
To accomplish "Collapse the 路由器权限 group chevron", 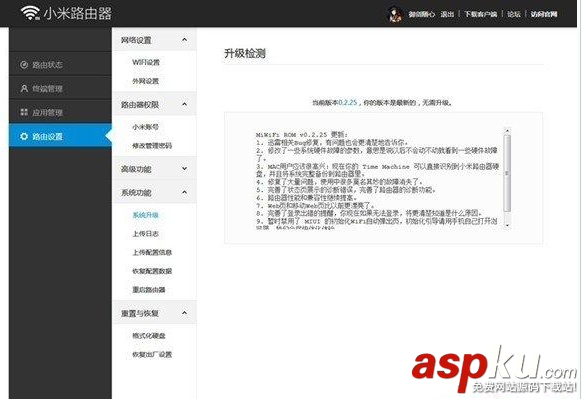I will tap(184, 104).
